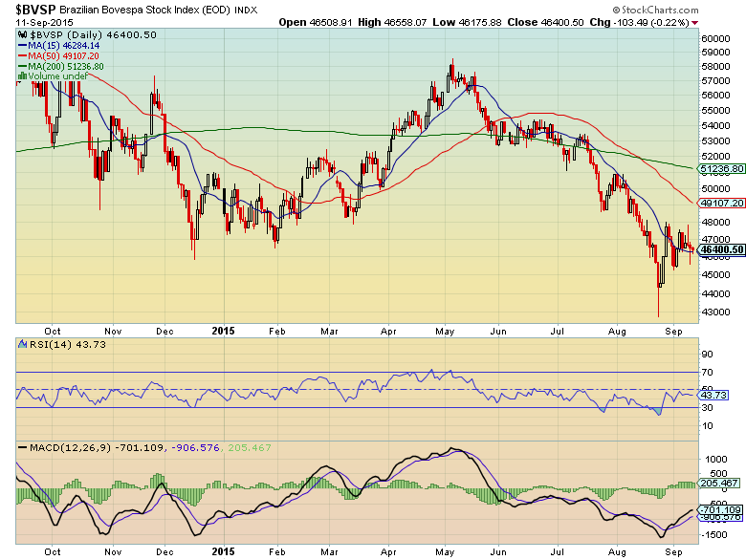Click the 51236.80 green price tag
The image size is (746, 560).
coord(720,168)
